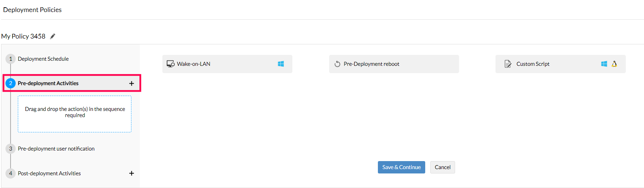This screenshot has height=188, width=644.
Task: Cancel the policy editing
Action: 442,167
